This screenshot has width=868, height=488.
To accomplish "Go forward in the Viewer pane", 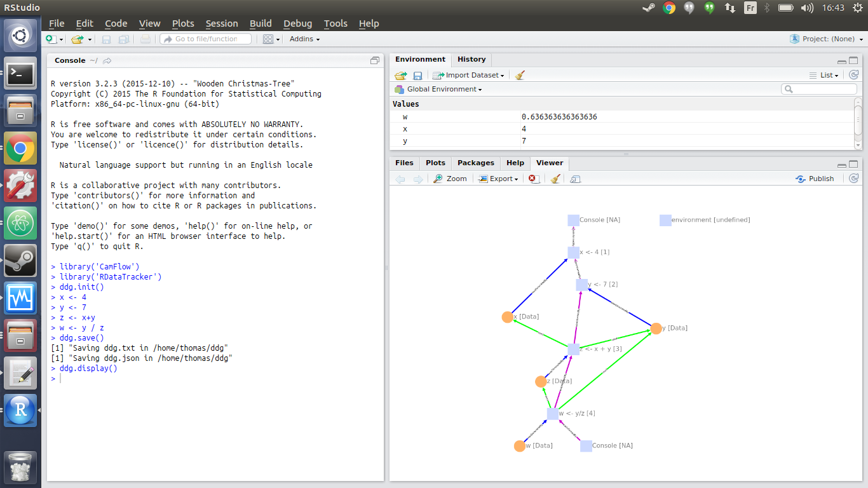I will (x=417, y=179).
